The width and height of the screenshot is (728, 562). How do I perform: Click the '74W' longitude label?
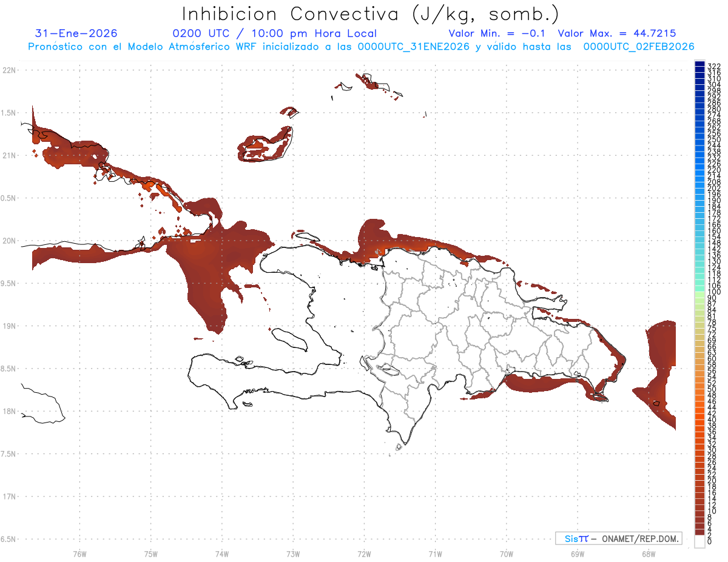(x=222, y=554)
